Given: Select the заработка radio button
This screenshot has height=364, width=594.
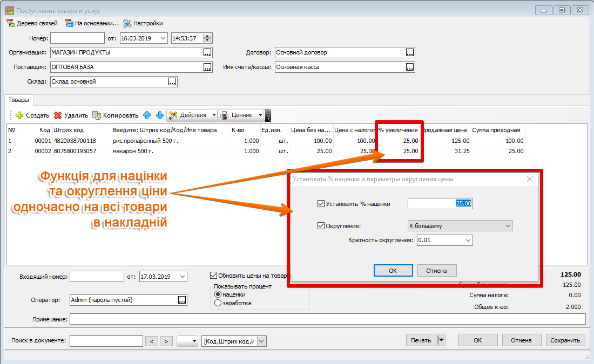Looking at the screenshot, I should (218, 303).
